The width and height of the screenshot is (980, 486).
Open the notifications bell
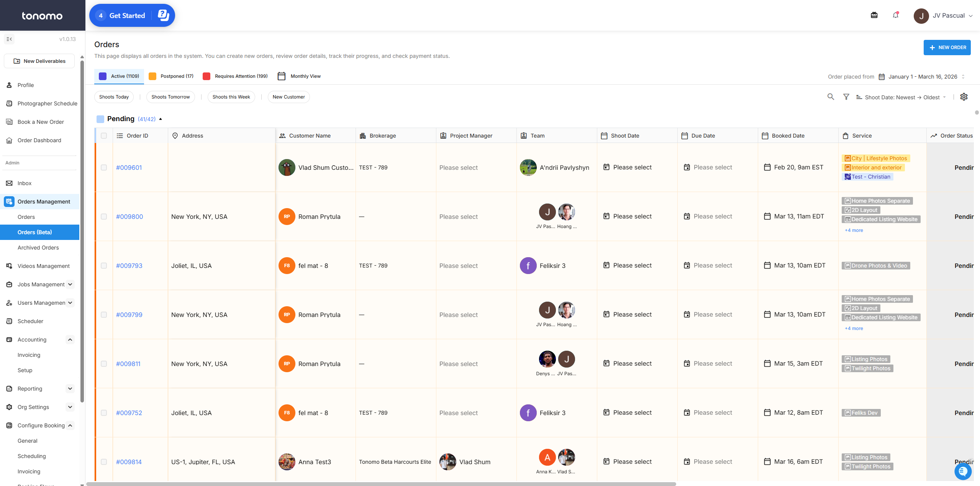tap(895, 15)
